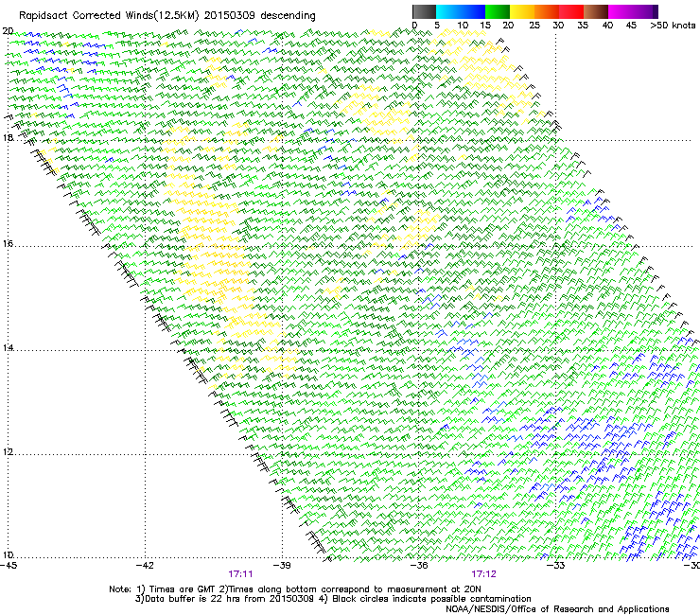Click longitude label '-39'
The image size is (700, 615).
pyautogui.click(x=282, y=565)
